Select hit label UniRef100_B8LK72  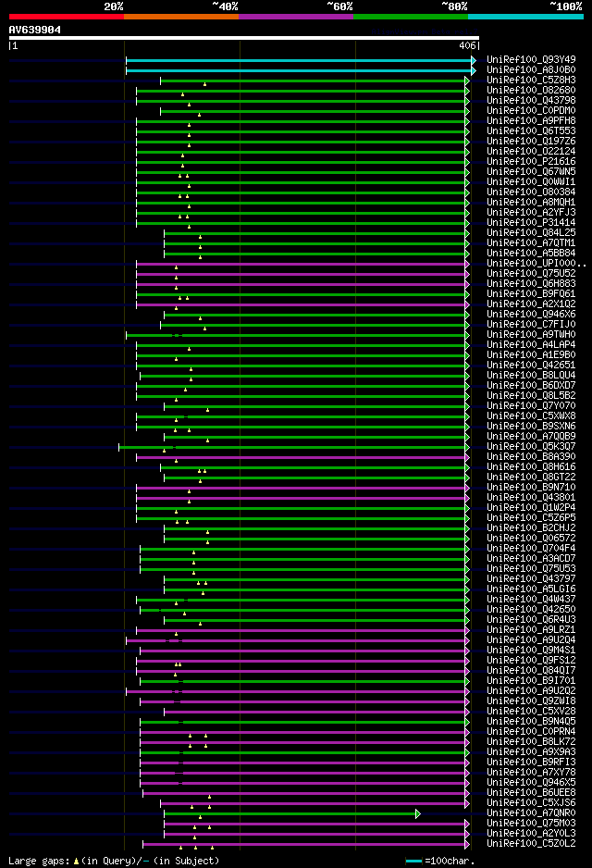(531, 741)
